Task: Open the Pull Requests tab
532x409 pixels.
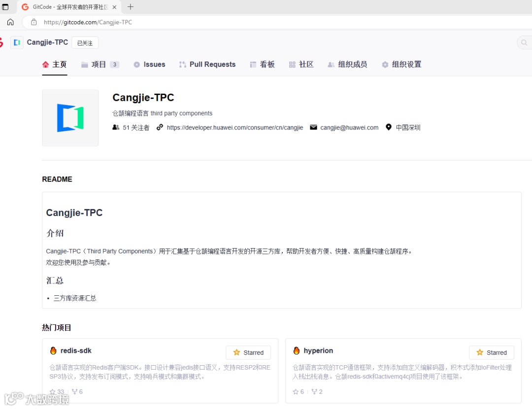Action: click(207, 64)
